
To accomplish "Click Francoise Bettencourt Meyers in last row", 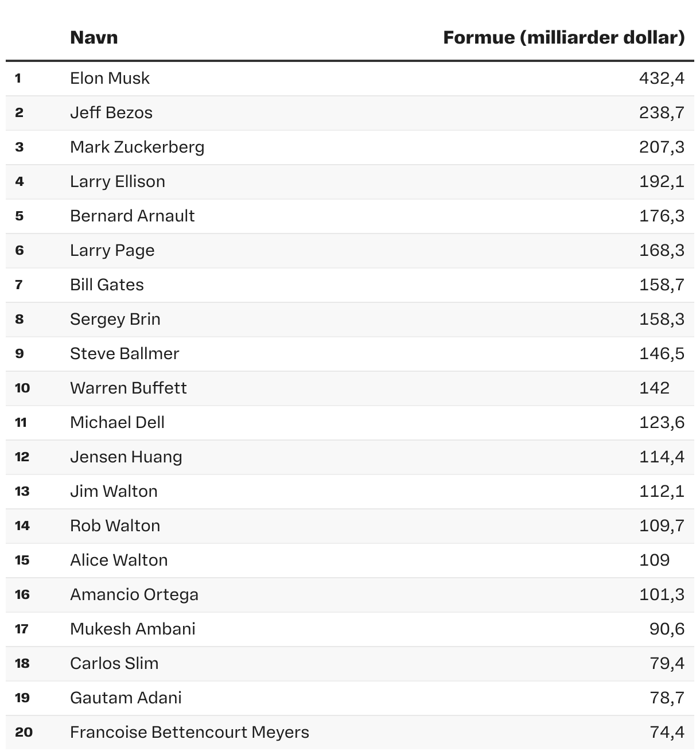I will [189, 732].
